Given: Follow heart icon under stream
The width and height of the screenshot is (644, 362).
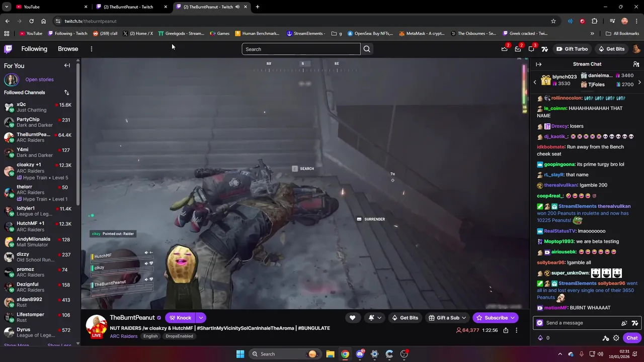Looking at the screenshot, I should (x=352, y=318).
